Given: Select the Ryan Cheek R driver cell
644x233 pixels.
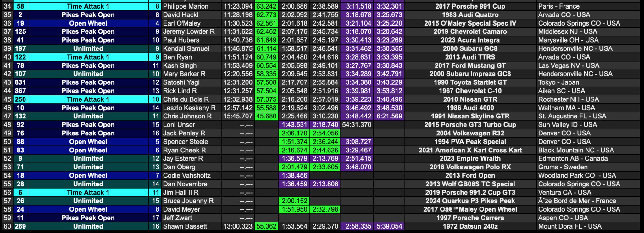Looking at the screenshot, I should click(184, 150).
